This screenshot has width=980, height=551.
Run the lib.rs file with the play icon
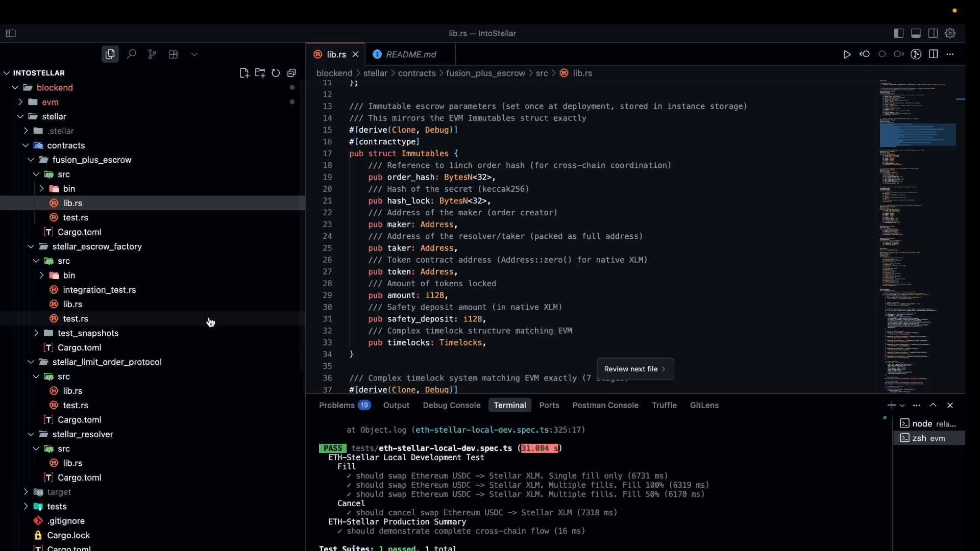click(847, 54)
